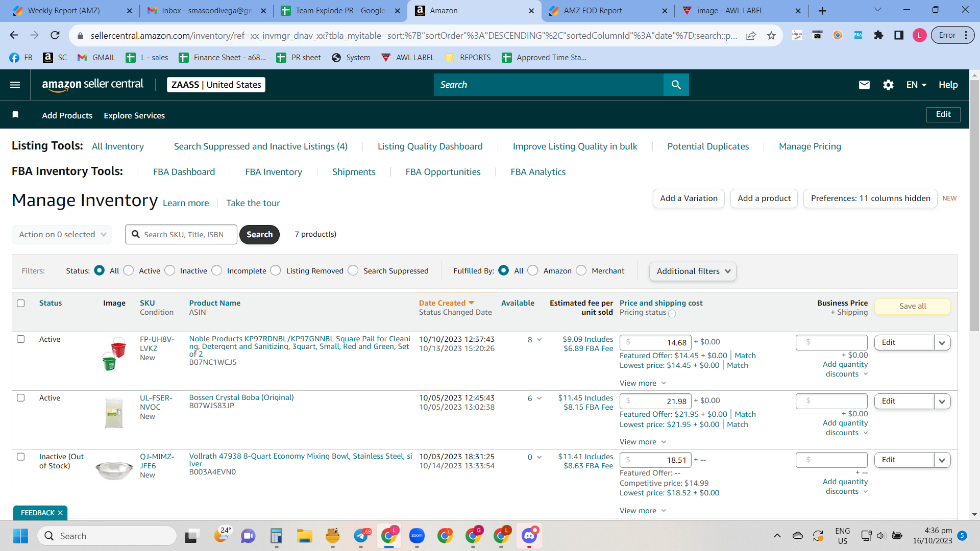Open Edit dropdown arrow for Vollrath row
Image resolution: width=980 pixels, height=551 pixels.
942,460
